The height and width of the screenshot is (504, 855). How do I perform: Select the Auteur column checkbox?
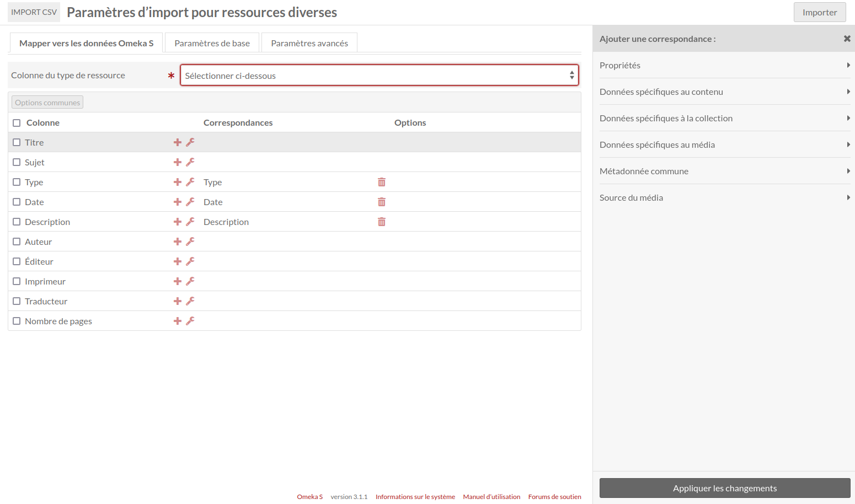(x=17, y=242)
